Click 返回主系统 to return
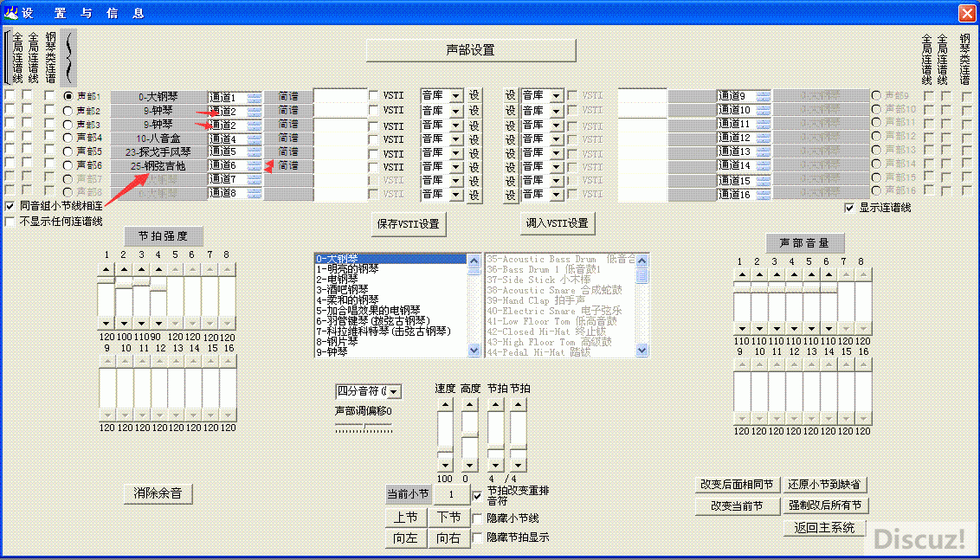The width and height of the screenshot is (980, 560). coord(824,527)
